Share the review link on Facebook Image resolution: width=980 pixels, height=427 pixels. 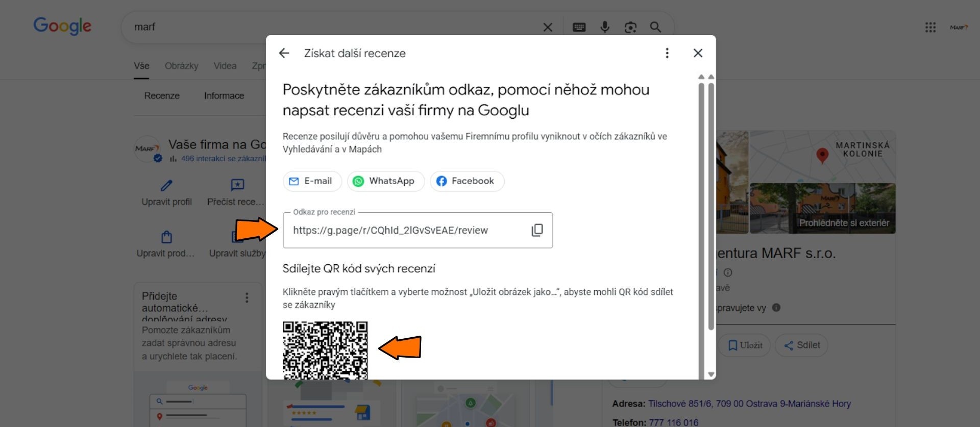tap(467, 181)
